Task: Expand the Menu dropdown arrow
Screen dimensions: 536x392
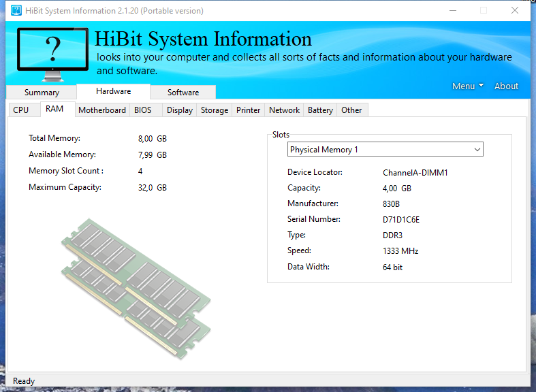Action: (x=482, y=85)
